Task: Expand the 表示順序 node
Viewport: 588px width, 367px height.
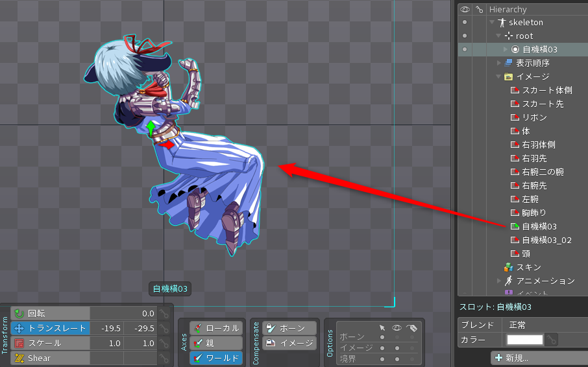Action: (498, 63)
